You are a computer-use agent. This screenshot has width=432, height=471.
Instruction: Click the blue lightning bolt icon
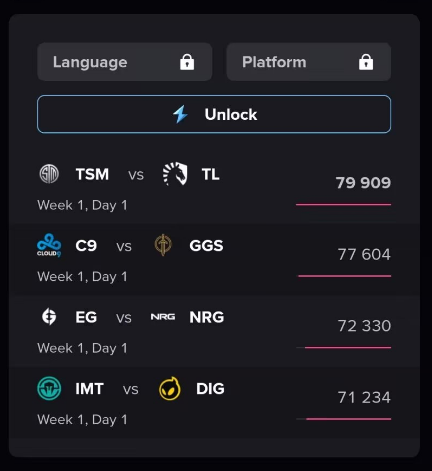180,114
